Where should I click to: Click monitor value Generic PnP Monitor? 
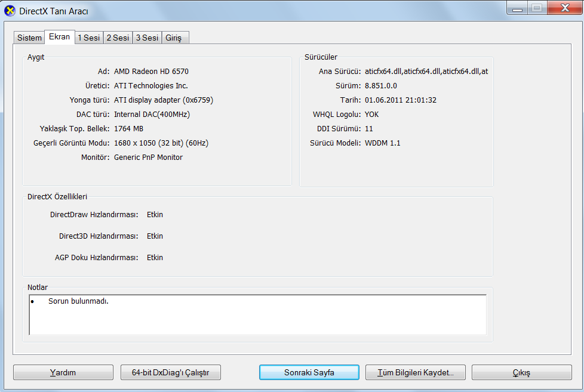(148, 157)
